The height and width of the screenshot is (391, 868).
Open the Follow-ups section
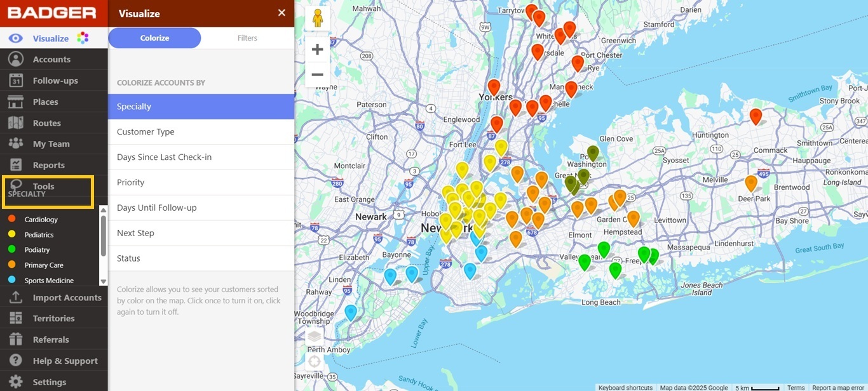coord(55,80)
